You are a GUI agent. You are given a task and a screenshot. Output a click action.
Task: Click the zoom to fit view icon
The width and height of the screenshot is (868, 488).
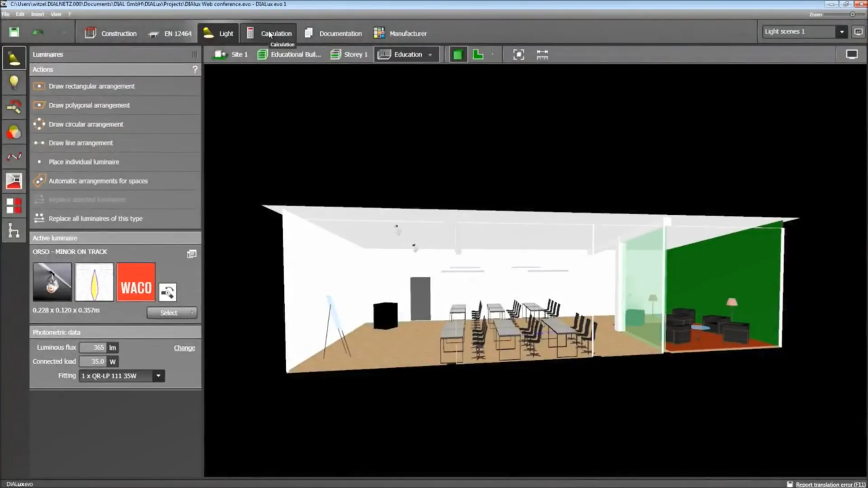(x=519, y=55)
